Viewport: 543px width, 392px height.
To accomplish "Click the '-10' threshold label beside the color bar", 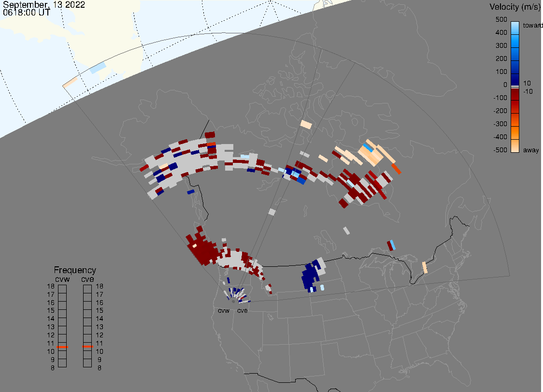I will (528, 91).
